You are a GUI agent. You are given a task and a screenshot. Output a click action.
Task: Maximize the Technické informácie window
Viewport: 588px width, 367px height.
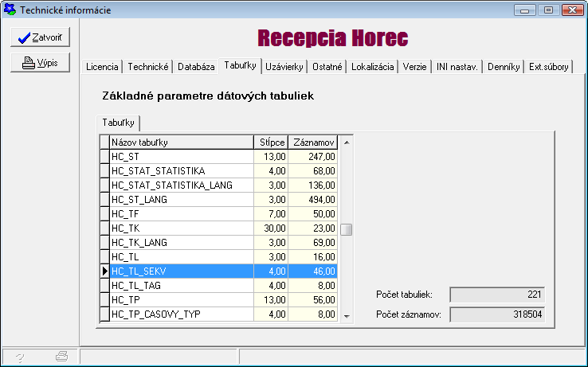(x=548, y=10)
